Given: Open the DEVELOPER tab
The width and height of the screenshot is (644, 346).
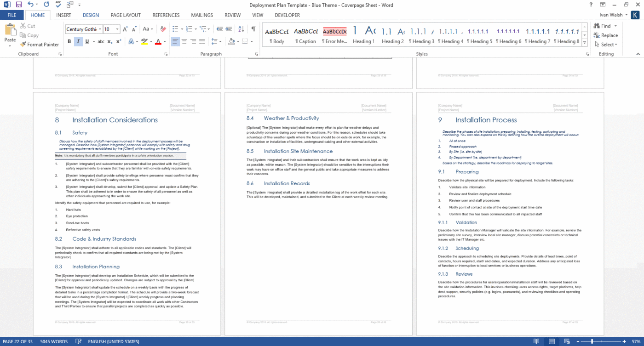Looking at the screenshot, I should coord(287,15).
